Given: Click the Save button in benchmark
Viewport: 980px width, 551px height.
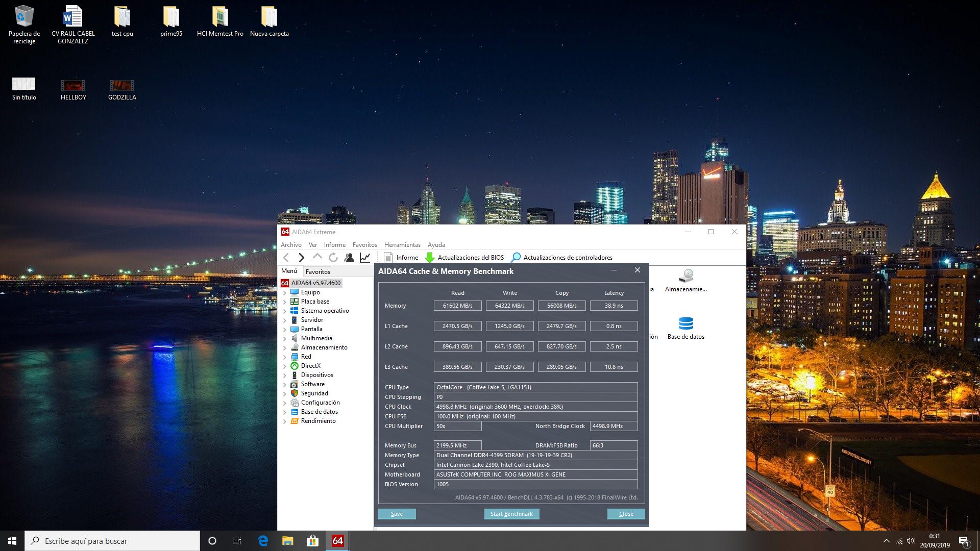Looking at the screenshot, I should coord(397,514).
